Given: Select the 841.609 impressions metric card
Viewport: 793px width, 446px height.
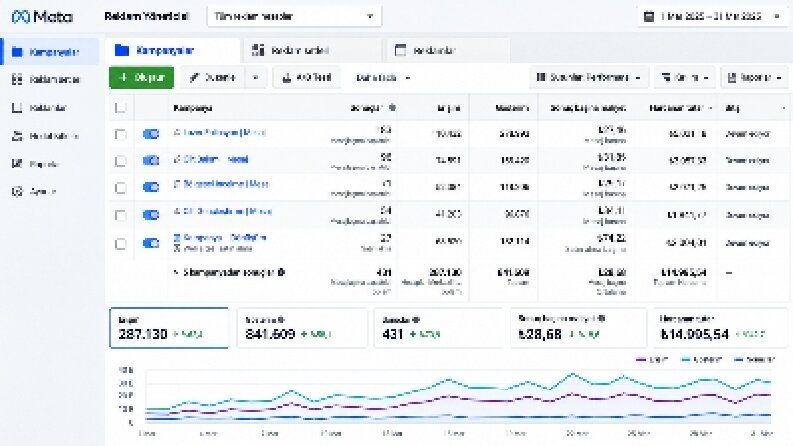Looking at the screenshot, I should [302, 328].
